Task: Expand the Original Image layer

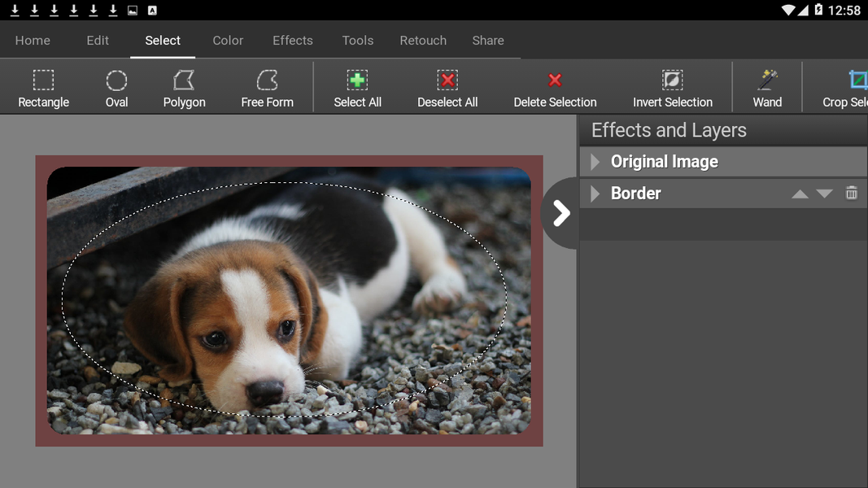Action: [x=594, y=161]
